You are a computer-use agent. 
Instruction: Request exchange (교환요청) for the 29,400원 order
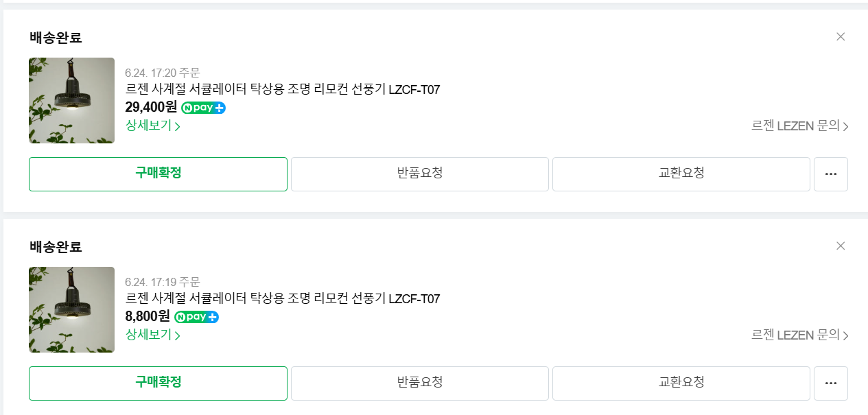click(x=681, y=174)
